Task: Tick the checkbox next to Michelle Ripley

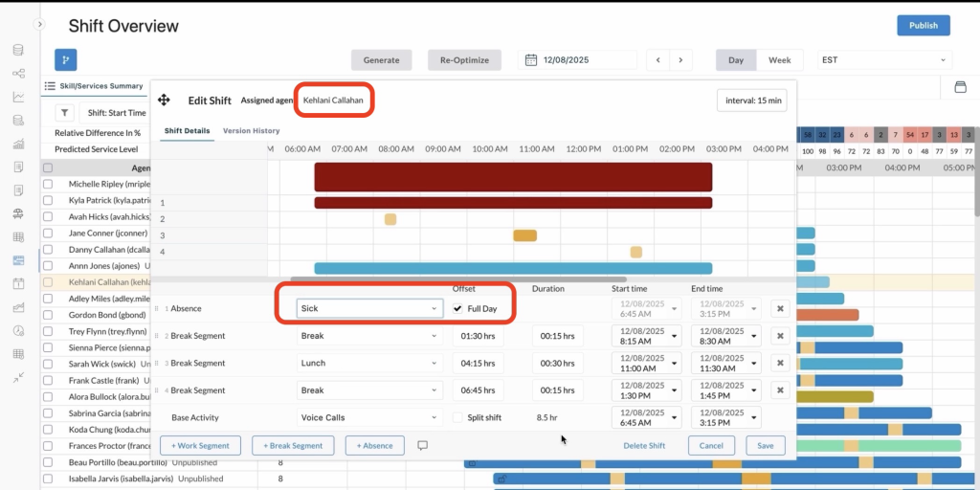Action: tap(48, 183)
